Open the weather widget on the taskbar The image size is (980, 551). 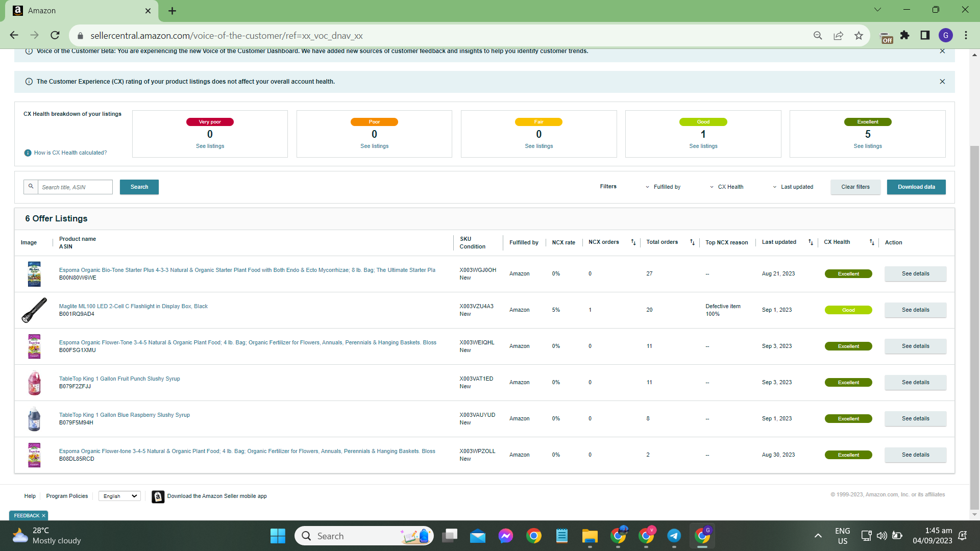(x=47, y=536)
